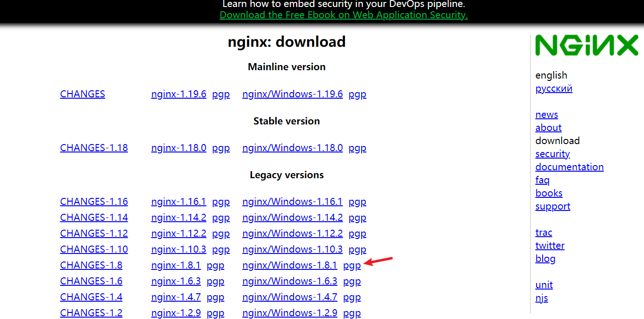Download nginx-1.14.2 source
Image resolution: width=644 pixels, height=319 pixels.
tap(179, 217)
